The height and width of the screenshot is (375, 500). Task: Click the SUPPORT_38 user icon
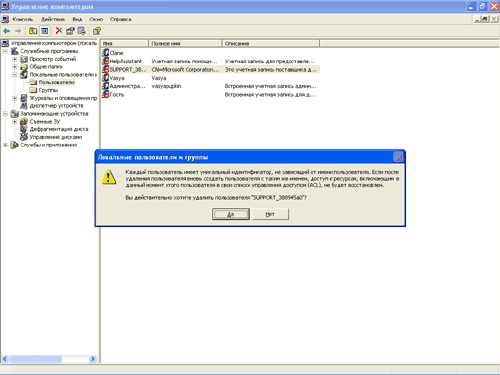[x=106, y=69]
